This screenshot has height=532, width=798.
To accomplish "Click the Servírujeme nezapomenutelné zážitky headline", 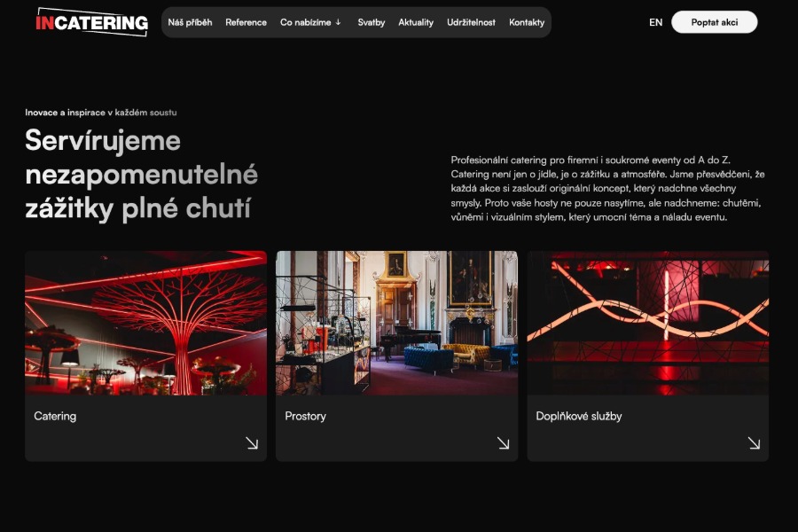I will (x=142, y=174).
